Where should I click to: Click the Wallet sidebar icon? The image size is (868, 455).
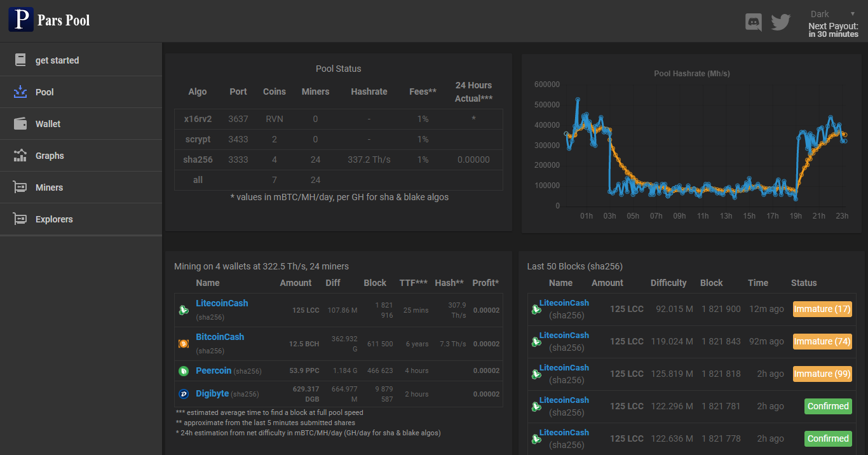20,124
